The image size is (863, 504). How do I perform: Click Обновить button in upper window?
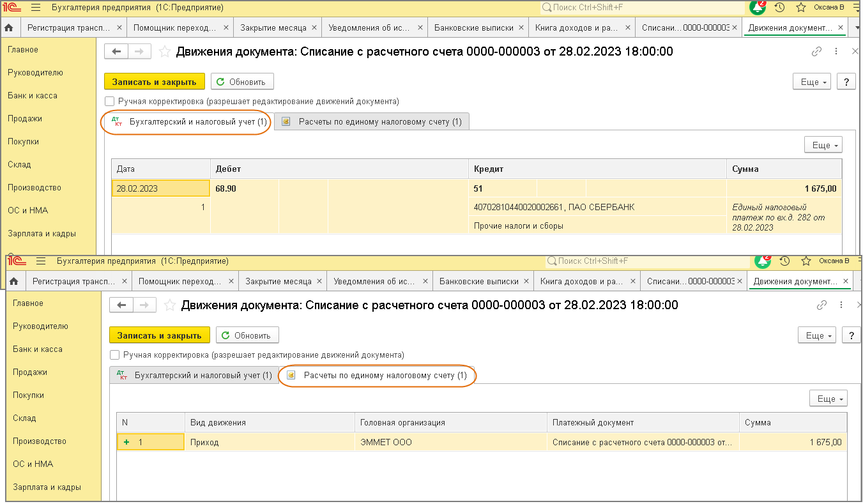(x=242, y=82)
